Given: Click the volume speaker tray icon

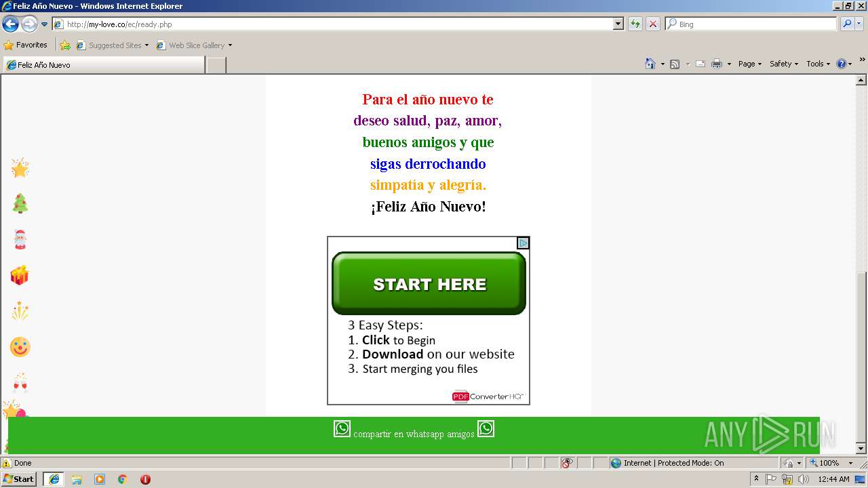Looking at the screenshot, I should [x=803, y=479].
